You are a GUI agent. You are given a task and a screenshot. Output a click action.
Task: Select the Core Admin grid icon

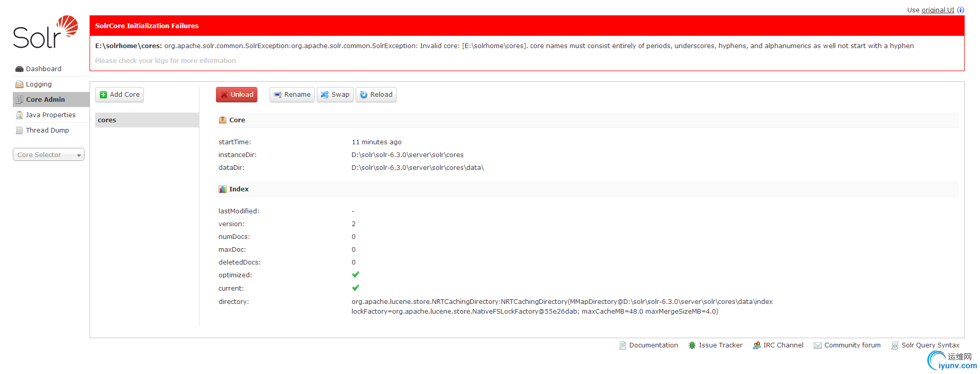pos(19,100)
